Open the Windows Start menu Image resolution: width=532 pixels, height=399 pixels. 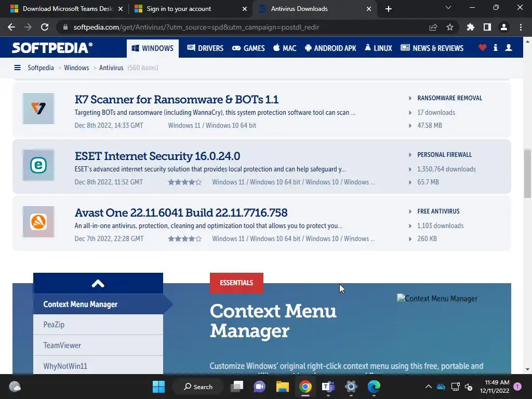(x=158, y=387)
